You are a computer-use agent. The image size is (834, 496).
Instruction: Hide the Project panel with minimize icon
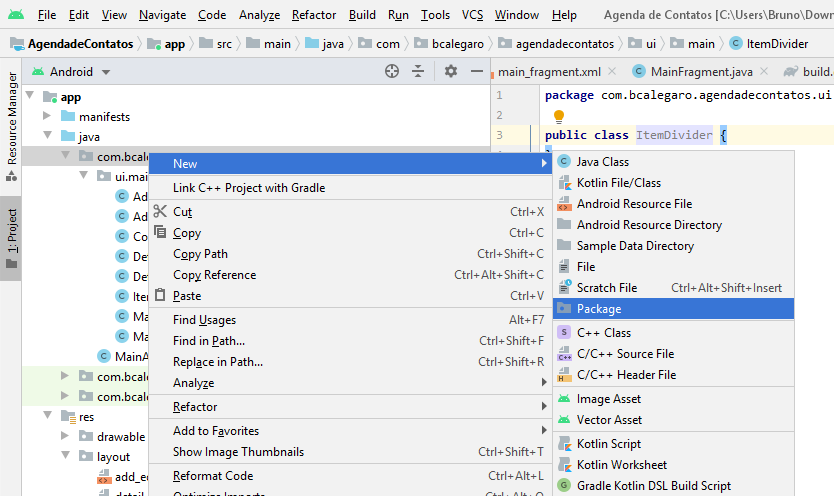pos(475,72)
